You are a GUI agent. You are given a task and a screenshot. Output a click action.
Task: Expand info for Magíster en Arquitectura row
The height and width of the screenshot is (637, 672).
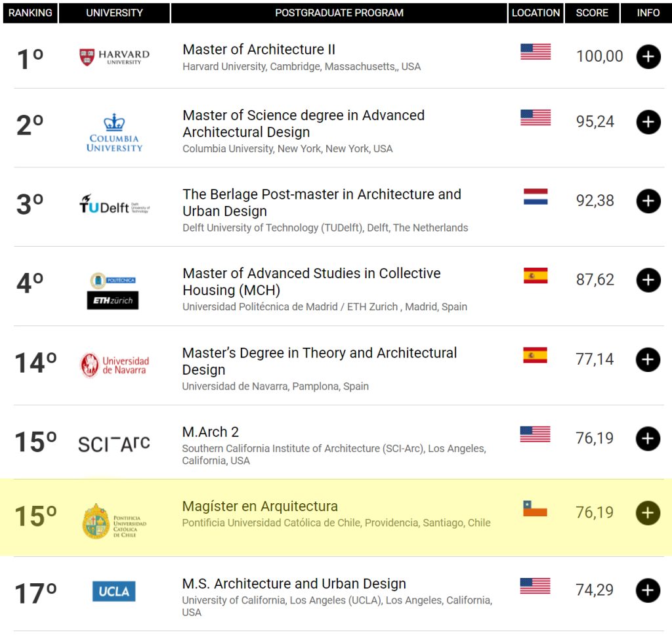pyautogui.click(x=648, y=513)
